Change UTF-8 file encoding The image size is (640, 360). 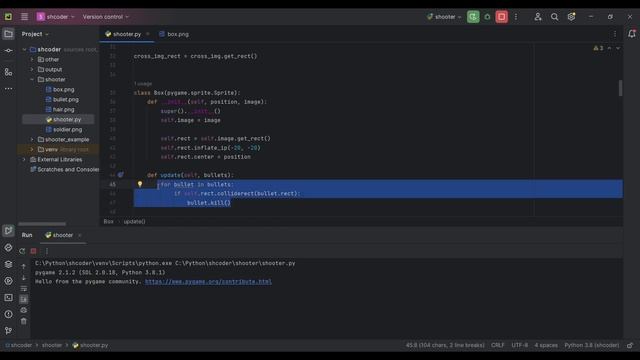(x=520, y=345)
